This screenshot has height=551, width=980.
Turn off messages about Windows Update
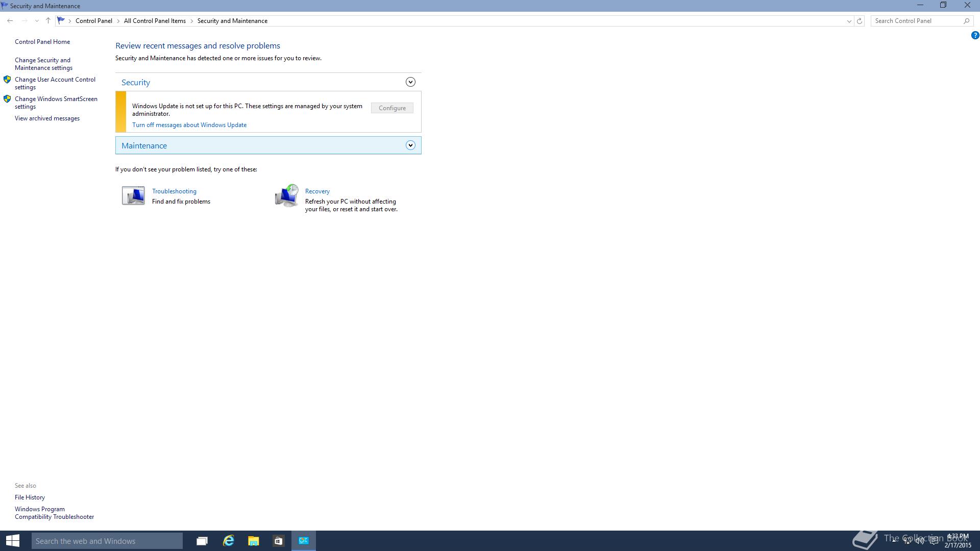(x=189, y=125)
